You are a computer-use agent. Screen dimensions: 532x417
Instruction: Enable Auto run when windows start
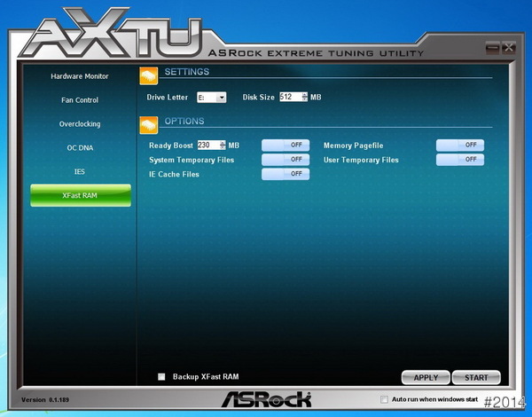[384, 399]
